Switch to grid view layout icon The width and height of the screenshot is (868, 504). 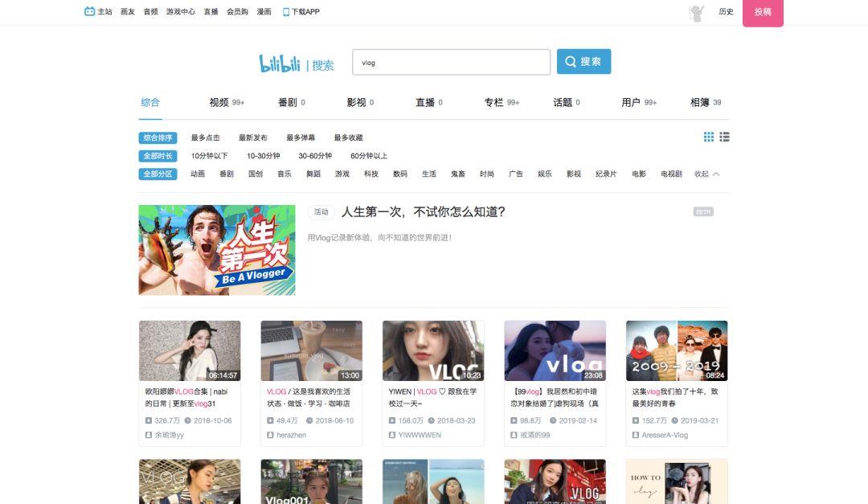[x=709, y=137]
